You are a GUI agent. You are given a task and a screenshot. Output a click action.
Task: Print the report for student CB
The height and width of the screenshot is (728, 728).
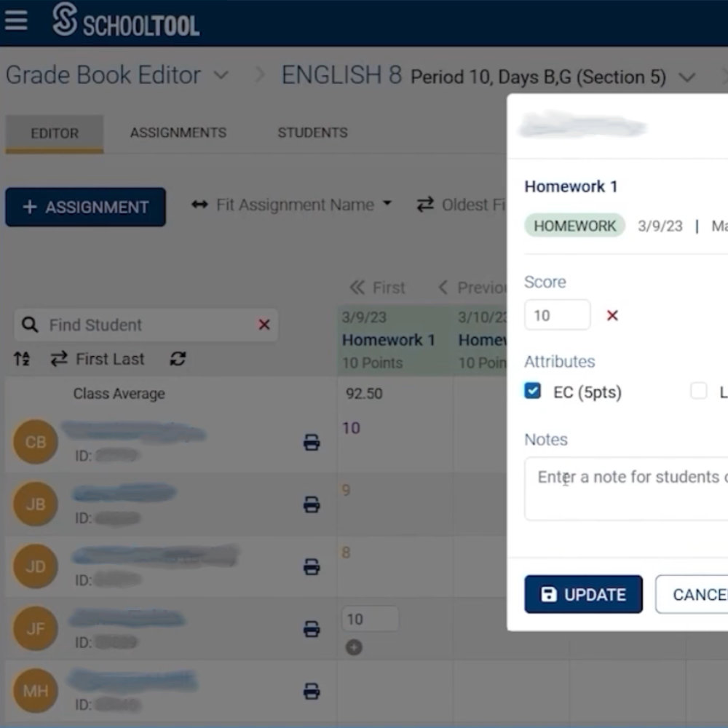312,441
